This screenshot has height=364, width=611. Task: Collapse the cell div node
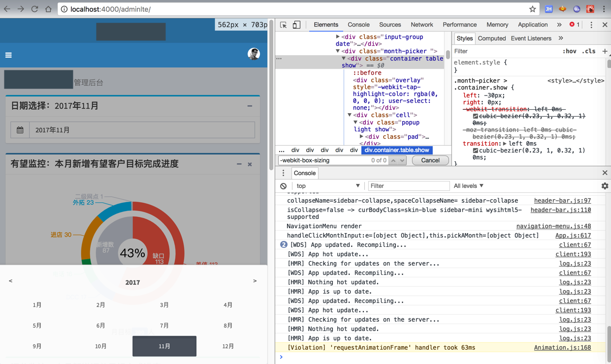point(350,115)
